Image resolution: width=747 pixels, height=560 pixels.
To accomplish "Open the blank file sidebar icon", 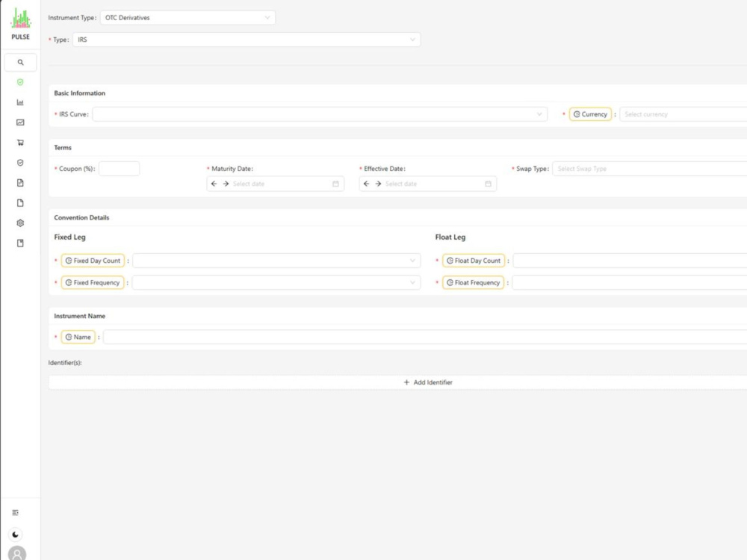I will click(20, 203).
